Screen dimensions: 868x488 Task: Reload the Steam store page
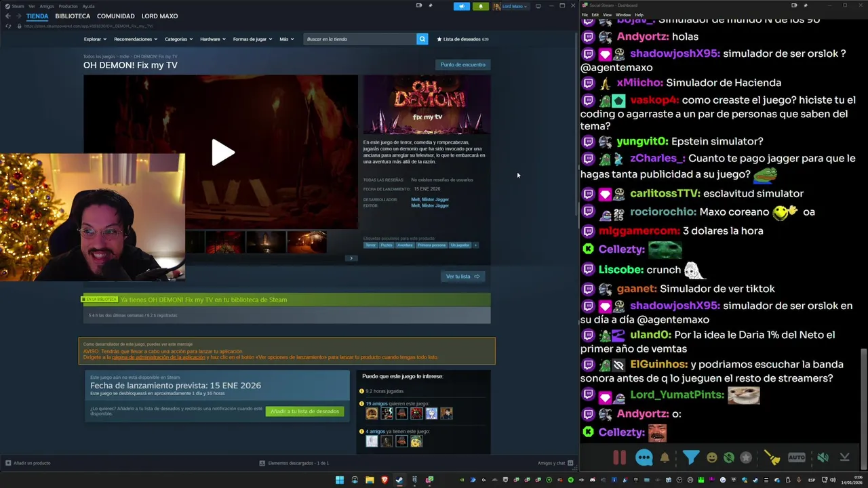coord(7,26)
